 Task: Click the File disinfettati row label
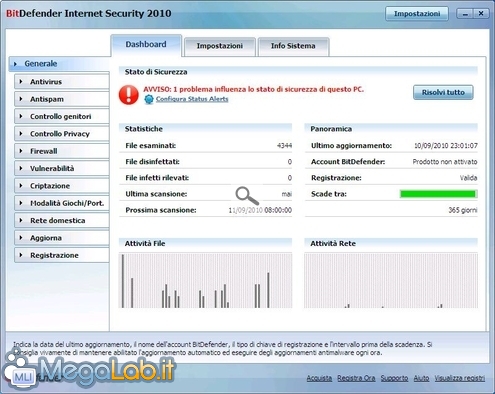pyautogui.click(x=152, y=162)
